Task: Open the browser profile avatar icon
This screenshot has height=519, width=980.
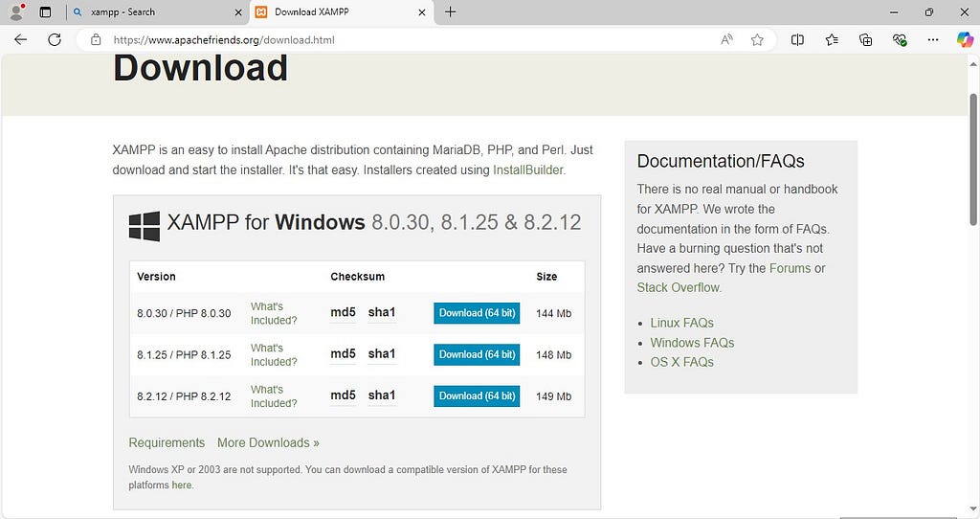Action: pyautogui.click(x=17, y=11)
